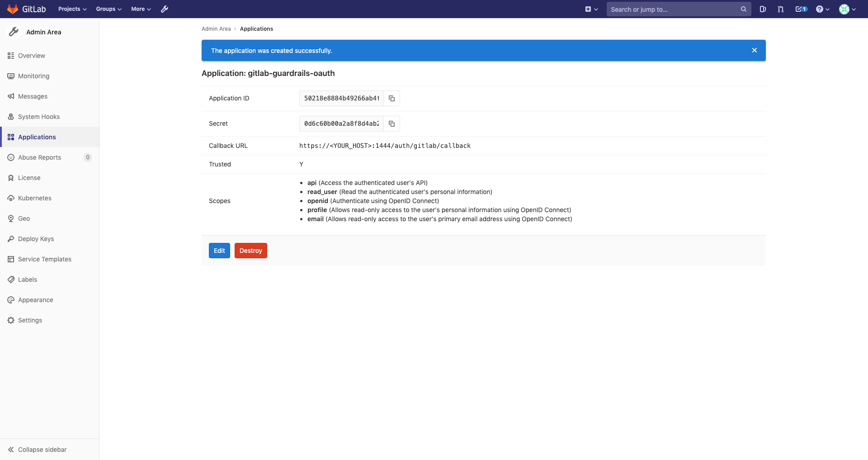This screenshot has height=460, width=868.
Task: Click the Abuse Reports face icon
Action: coord(11,157)
